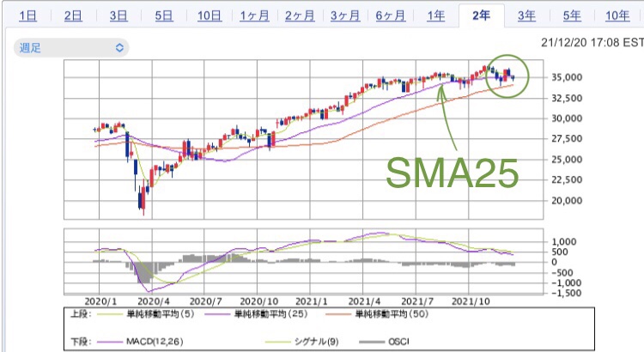Click the 32,500 price axis label

(567, 98)
